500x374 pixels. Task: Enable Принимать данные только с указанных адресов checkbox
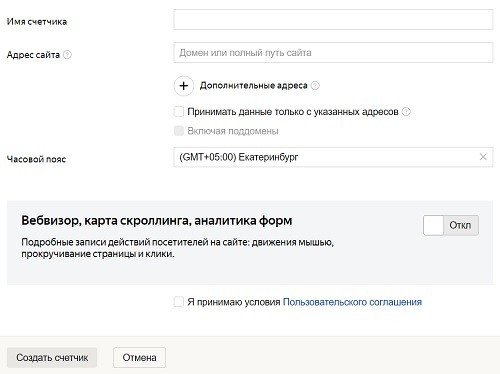click(179, 112)
